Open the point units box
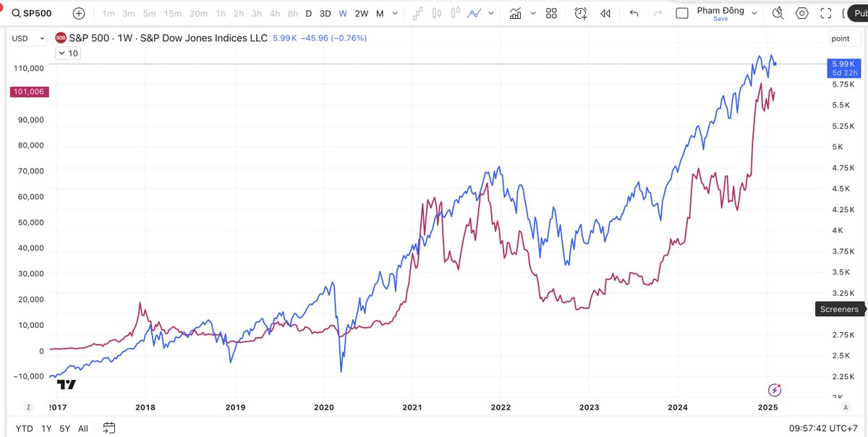This screenshot has height=437, width=868. pyautogui.click(x=845, y=38)
